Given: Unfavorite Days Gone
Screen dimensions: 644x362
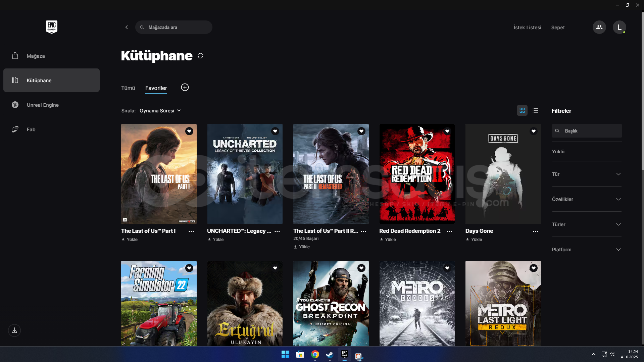Looking at the screenshot, I should click(534, 131).
